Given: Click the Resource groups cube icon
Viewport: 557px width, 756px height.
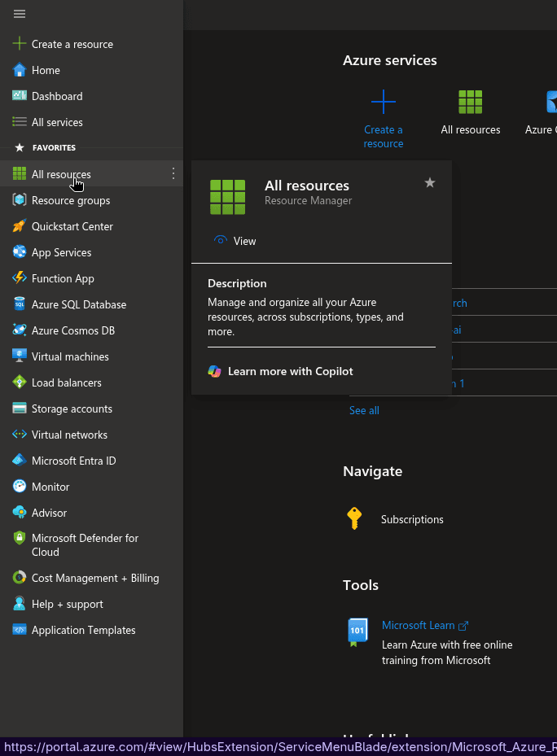Looking at the screenshot, I should pos(20,199).
